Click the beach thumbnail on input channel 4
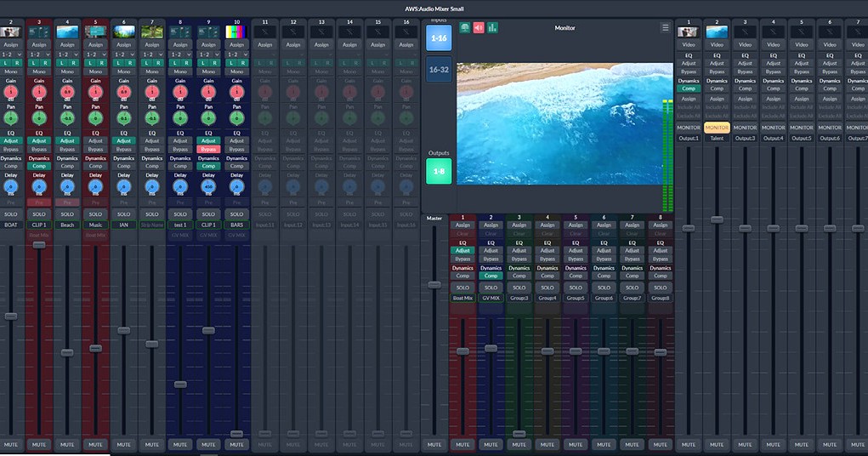This screenshot has height=456, width=868. pyautogui.click(x=67, y=32)
